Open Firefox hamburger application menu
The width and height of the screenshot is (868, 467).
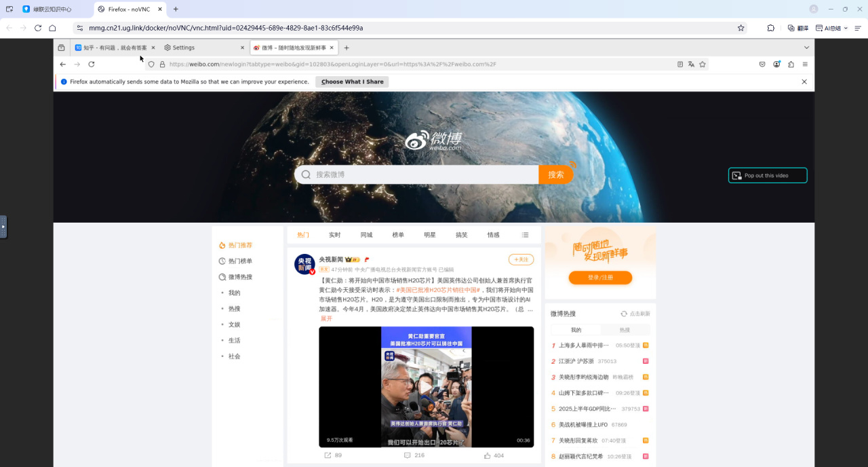805,64
